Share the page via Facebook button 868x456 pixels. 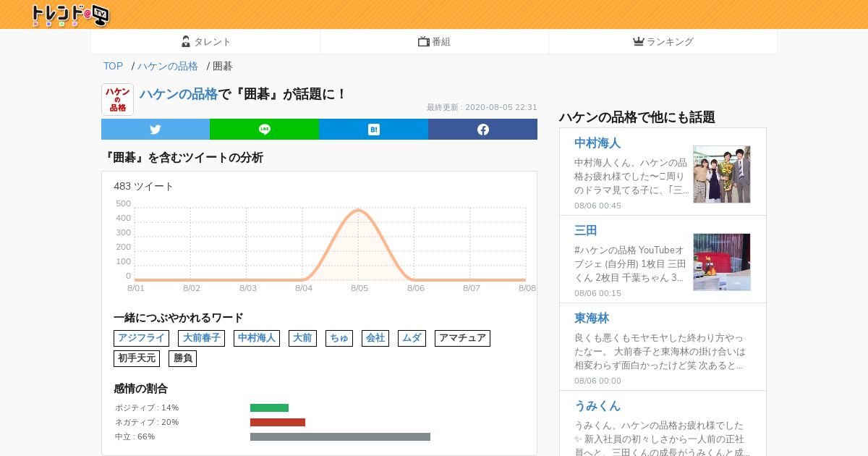pyautogui.click(x=482, y=130)
